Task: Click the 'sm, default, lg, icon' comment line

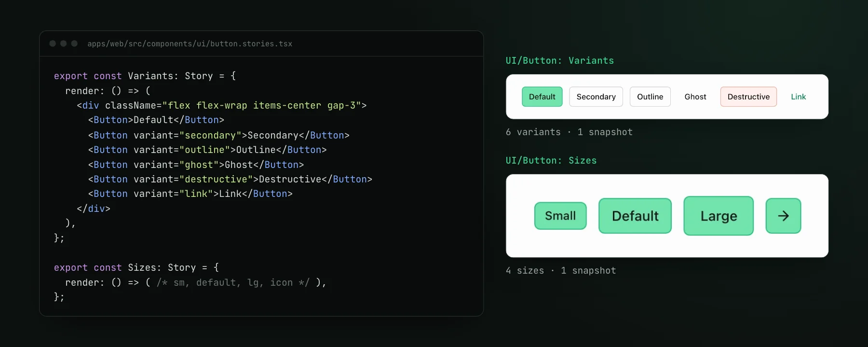Action: 196,282
